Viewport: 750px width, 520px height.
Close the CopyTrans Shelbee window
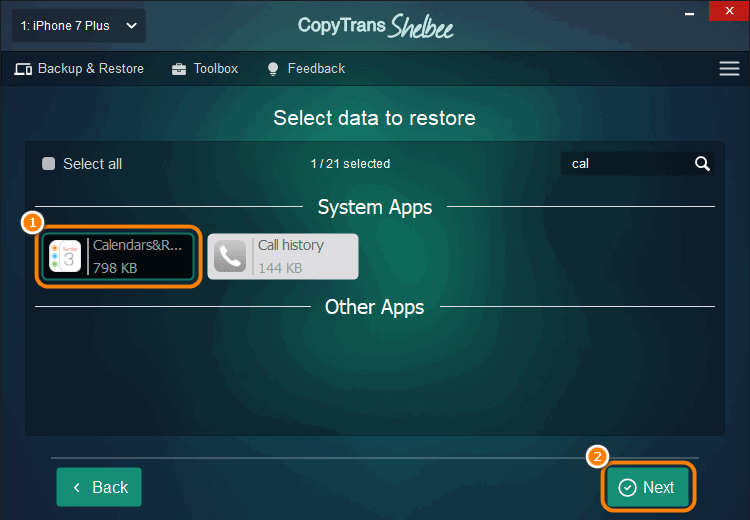tap(729, 11)
